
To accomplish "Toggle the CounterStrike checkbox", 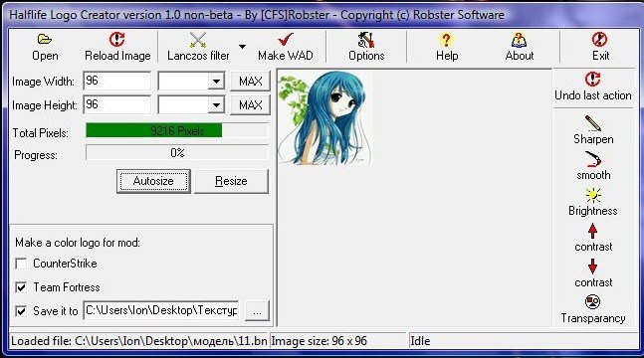I will [x=21, y=264].
